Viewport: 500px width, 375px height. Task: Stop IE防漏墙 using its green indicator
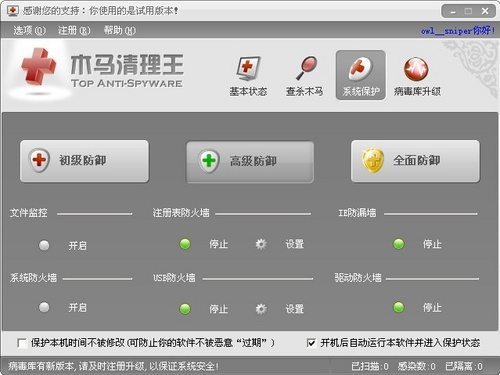tap(399, 244)
